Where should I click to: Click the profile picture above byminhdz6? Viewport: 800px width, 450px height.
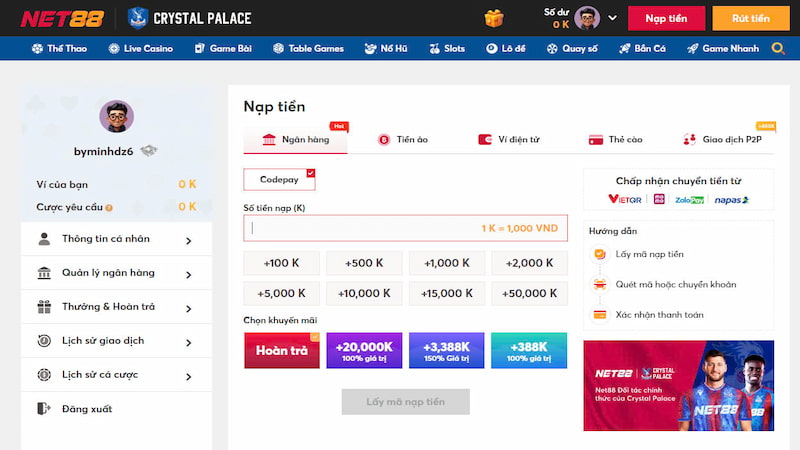116,117
